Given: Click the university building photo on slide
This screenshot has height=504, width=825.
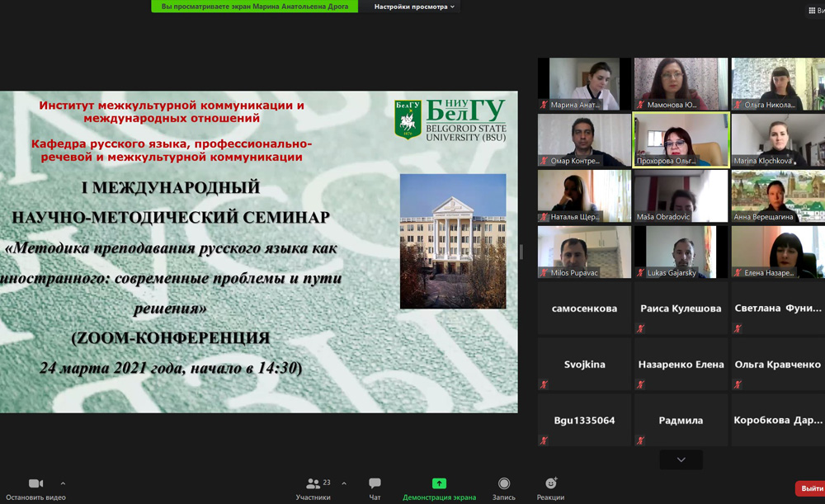Looking at the screenshot, I should tap(453, 241).
